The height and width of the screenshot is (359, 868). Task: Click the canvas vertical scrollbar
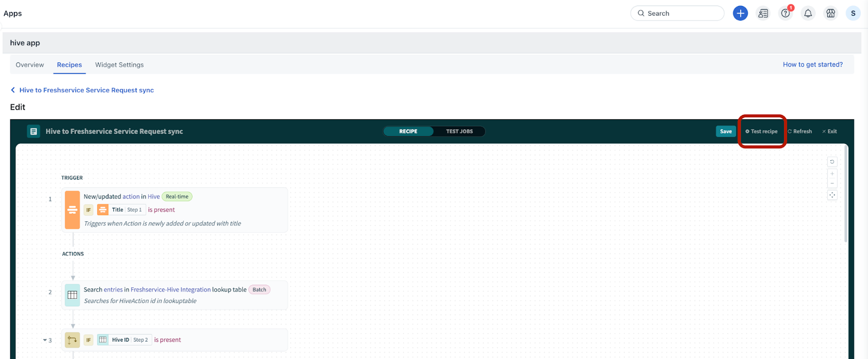tap(846, 193)
